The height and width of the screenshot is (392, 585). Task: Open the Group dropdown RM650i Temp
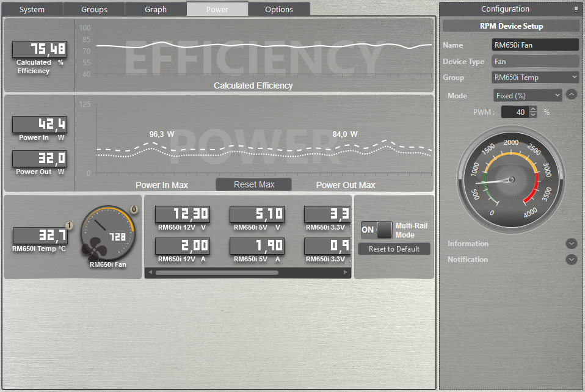[535, 77]
